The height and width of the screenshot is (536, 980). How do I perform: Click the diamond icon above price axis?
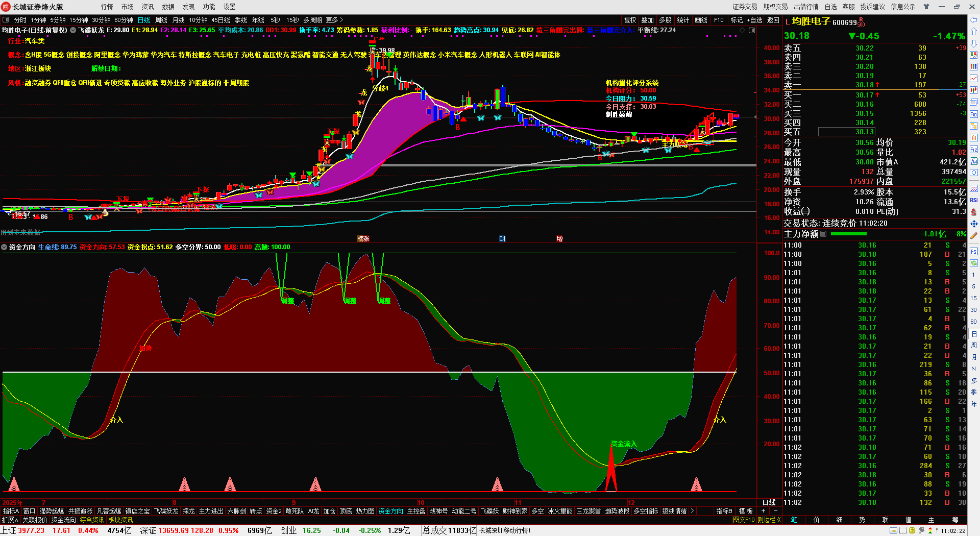pos(742,31)
